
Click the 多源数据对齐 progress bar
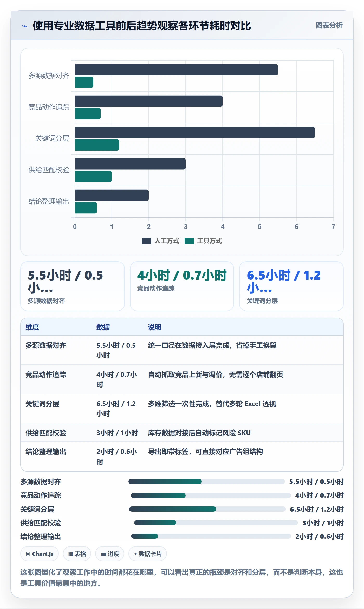click(207, 481)
